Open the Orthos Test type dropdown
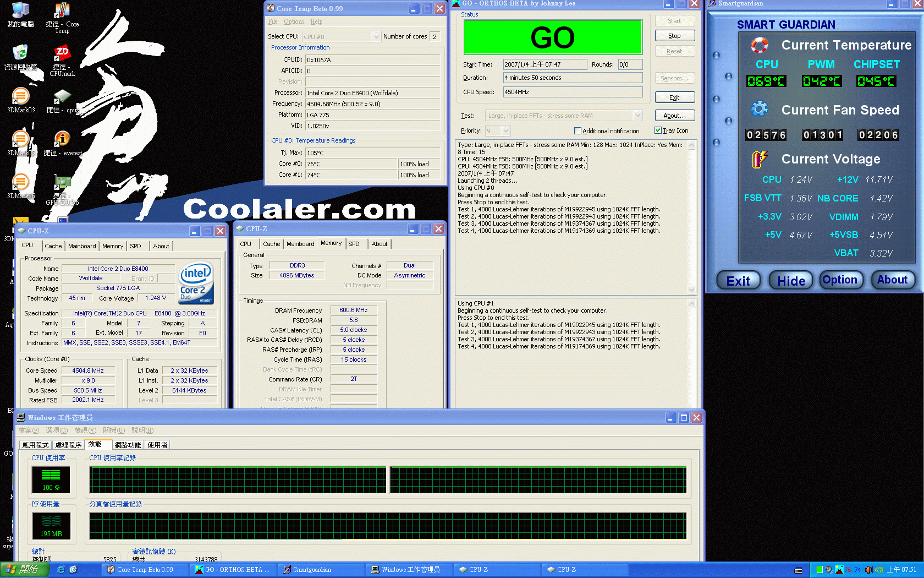The height and width of the screenshot is (578, 924). 637,116
